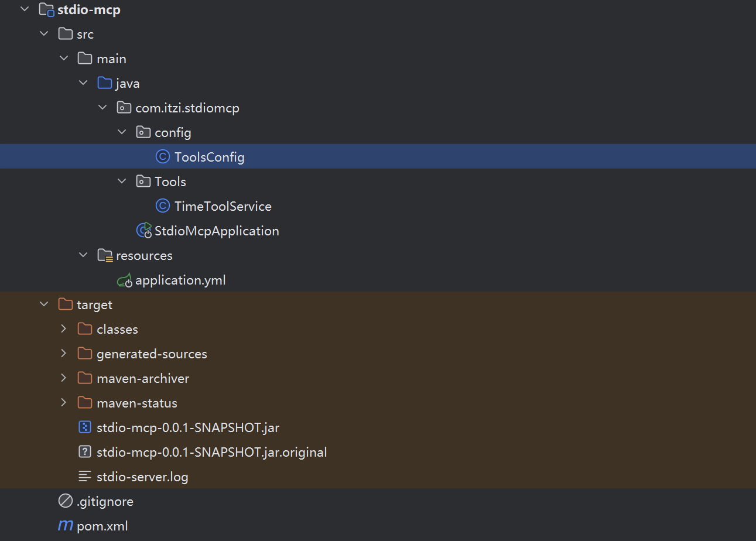The height and width of the screenshot is (541, 756).
Task: Collapse the com.itzi.stdiomcp package chevron
Action: (102, 108)
